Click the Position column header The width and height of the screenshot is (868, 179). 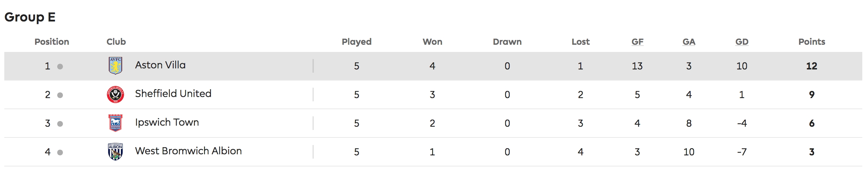[52, 42]
